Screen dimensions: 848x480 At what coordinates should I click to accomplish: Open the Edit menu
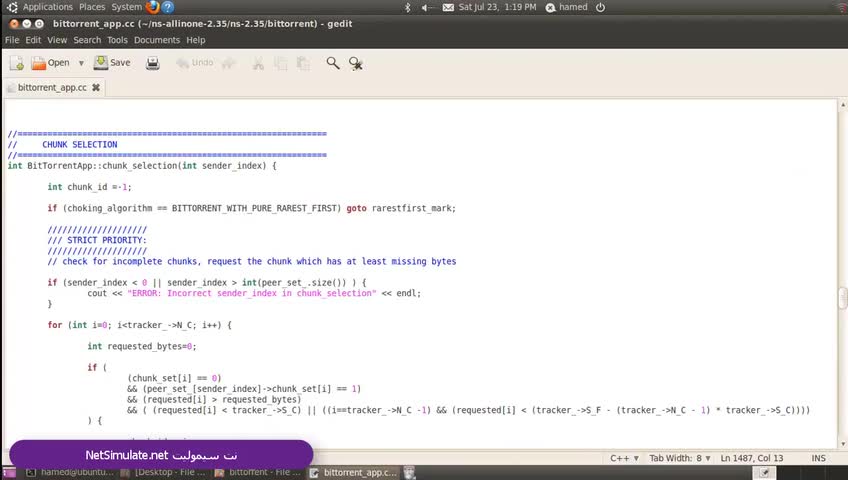tap(33, 40)
